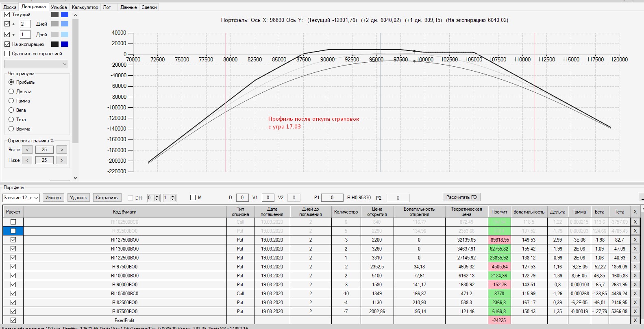Decrease the 'Ниже' chart range with left arrow
The image size is (644, 329).
tap(27, 160)
